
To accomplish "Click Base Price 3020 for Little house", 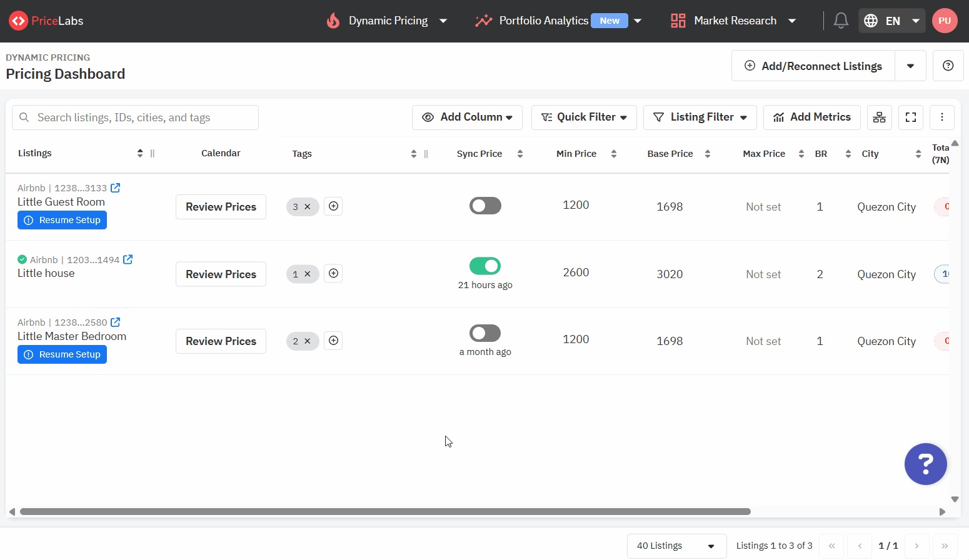I will pos(670,274).
